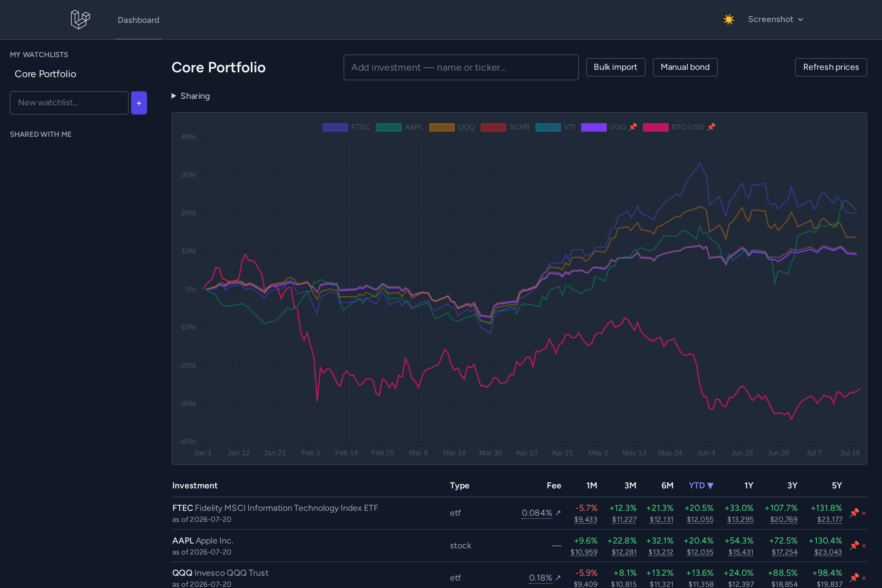Select Core Portfolio watchlist in sidebar
Image resolution: width=882 pixels, height=588 pixels.
pos(45,74)
